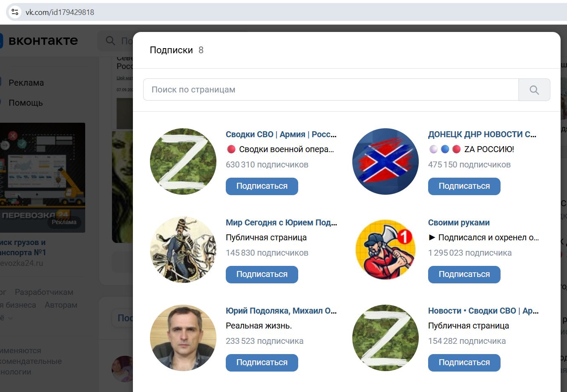Click '233 523 подписчика' text
This screenshot has width=567, height=392.
265,341
